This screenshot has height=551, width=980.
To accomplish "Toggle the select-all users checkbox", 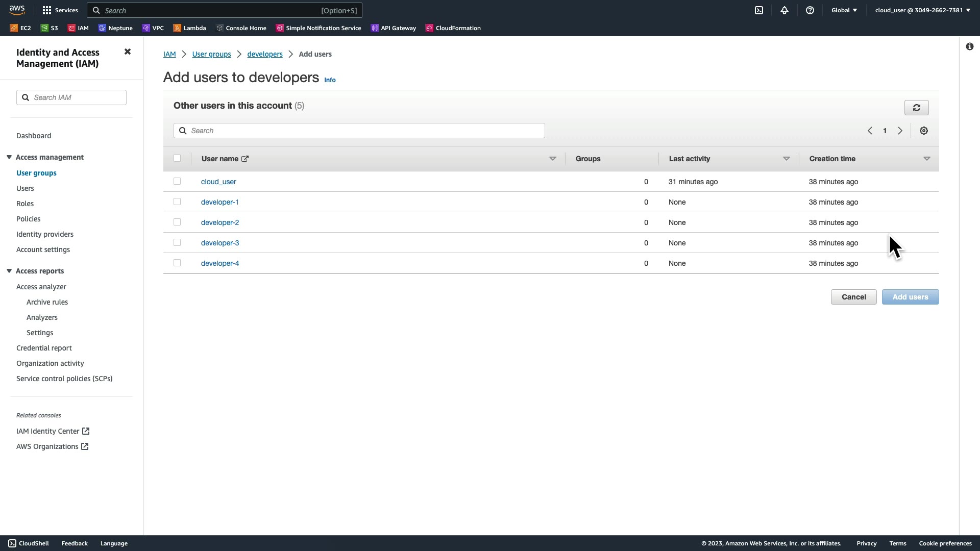I will click(177, 158).
